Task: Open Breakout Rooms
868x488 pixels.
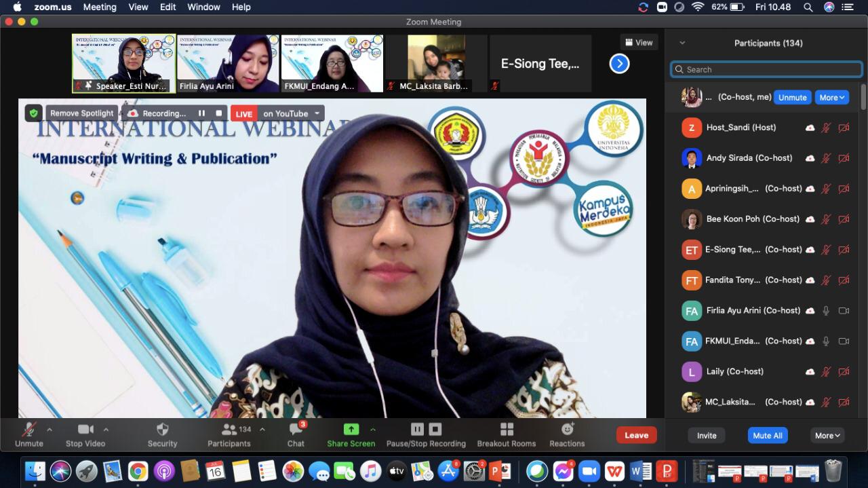Action: tap(506, 430)
